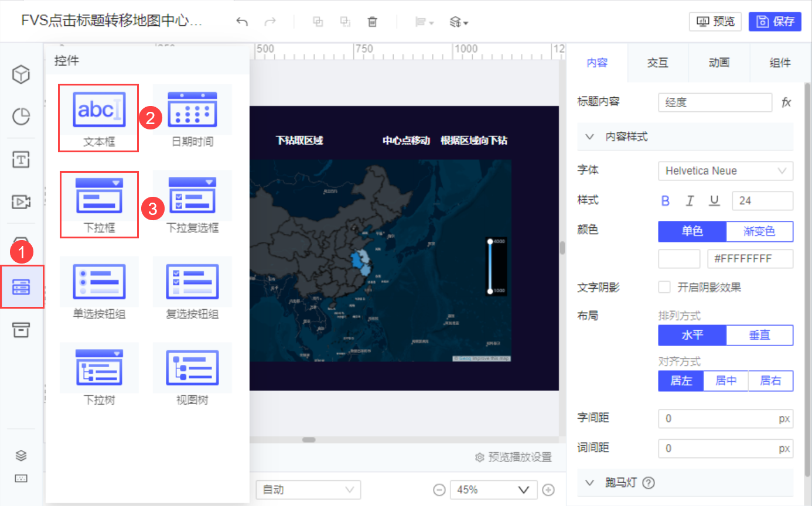Open the archive box sidebar icon
The width and height of the screenshot is (812, 506).
coord(22,329)
